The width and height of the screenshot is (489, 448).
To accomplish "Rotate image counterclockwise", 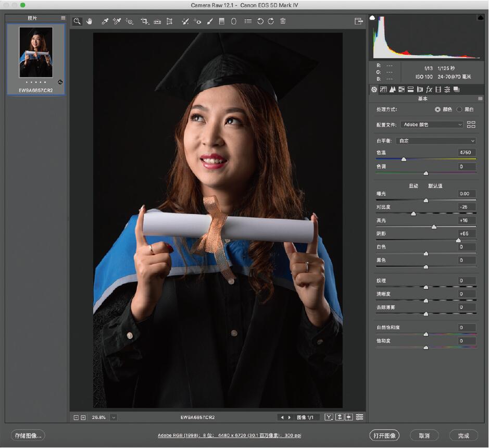I will pos(260,21).
